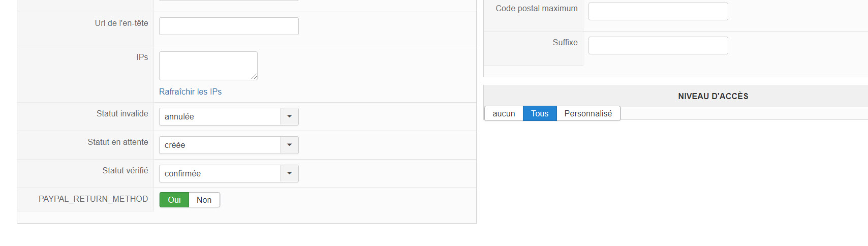The width and height of the screenshot is (868, 246).
Task: Switch access level to Personnalisé
Action: point(588,113)
